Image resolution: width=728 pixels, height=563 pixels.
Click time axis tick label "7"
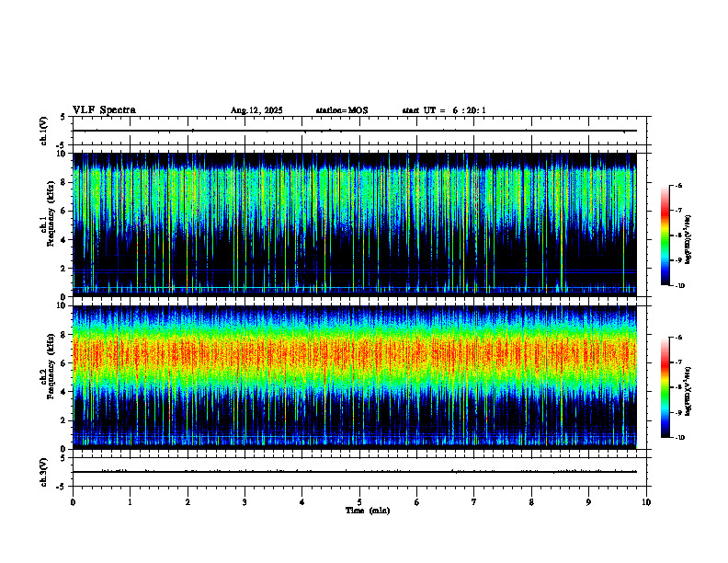474,502
